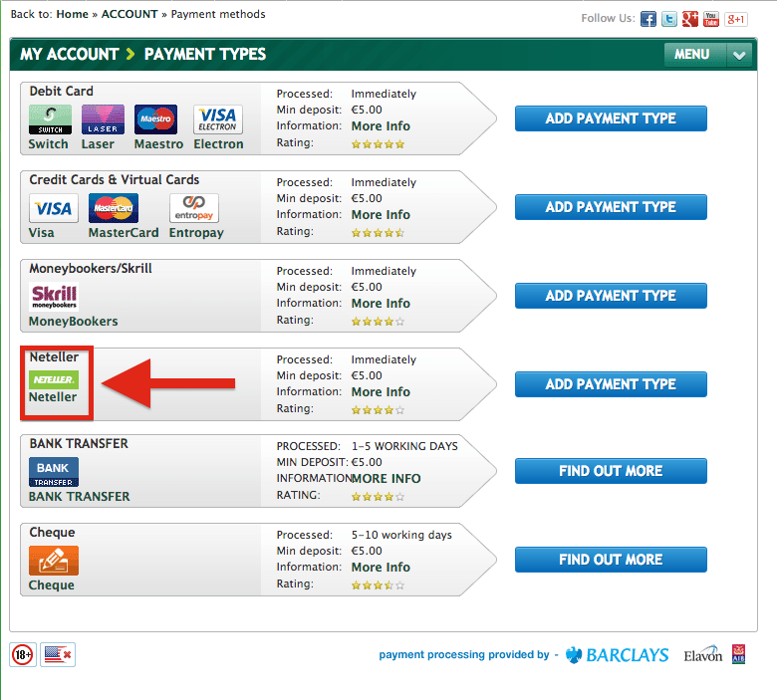The width and height of the screenshot is (777, 700).
Task: Select the Visa Electron card logo
Action: pos(218,119)
